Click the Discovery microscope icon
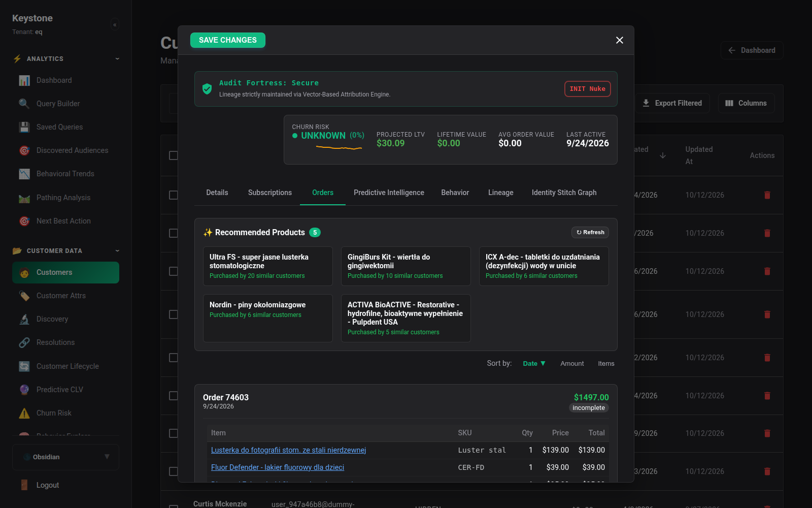The image size is (812, 508). [x=24, y=319]
